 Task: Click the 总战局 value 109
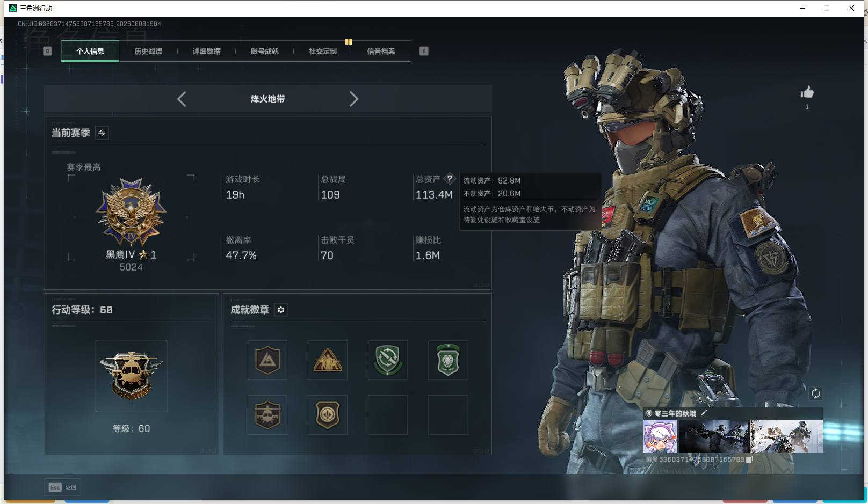click(x=330, y=195)
